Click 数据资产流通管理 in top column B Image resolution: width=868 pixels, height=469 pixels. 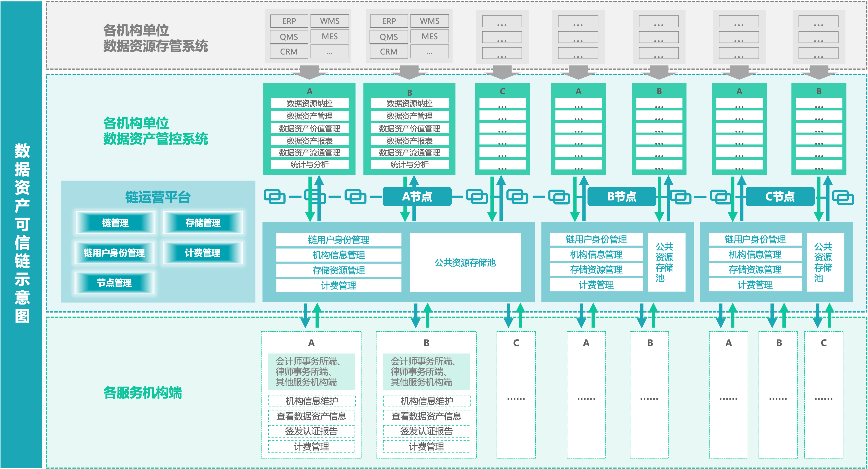point(409,153)
